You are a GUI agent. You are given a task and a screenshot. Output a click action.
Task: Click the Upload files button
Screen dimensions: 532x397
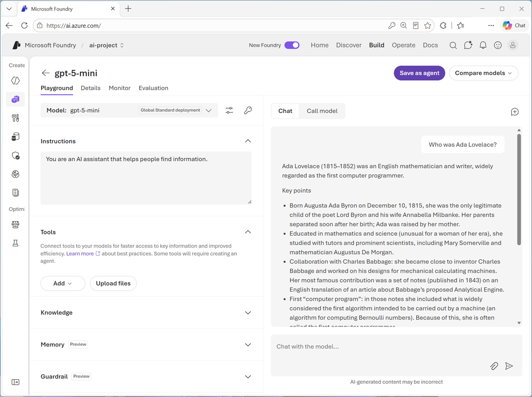point(113,284)
